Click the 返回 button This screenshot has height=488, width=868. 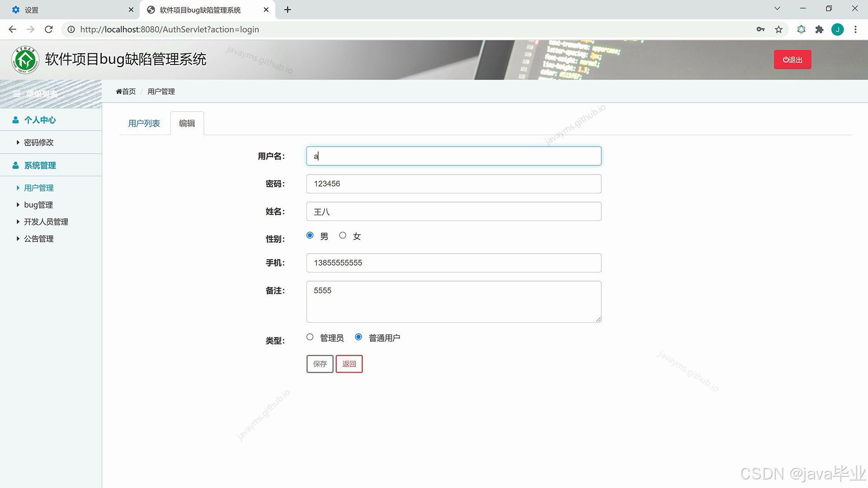349,364
